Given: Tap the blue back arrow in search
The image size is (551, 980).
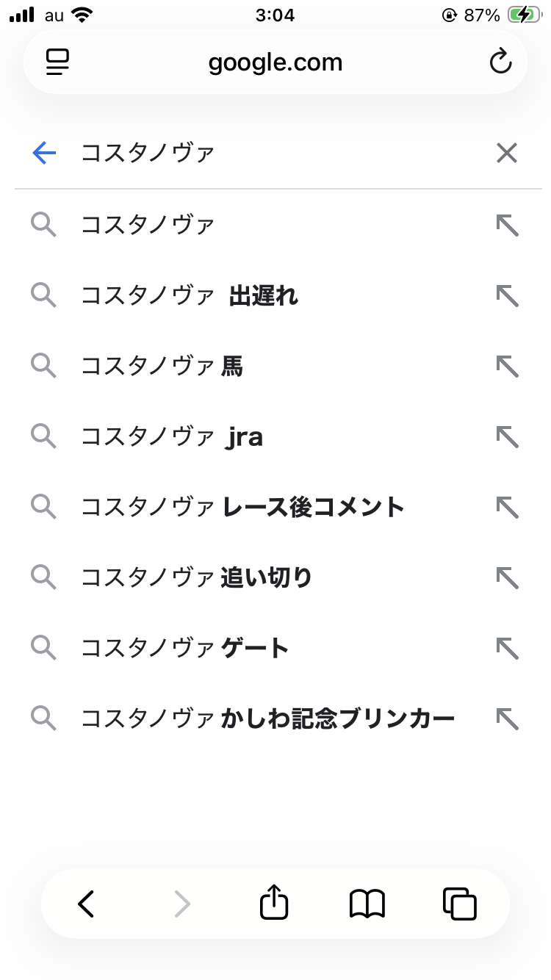Looking at the screenshot, I should tap(44, 153).
